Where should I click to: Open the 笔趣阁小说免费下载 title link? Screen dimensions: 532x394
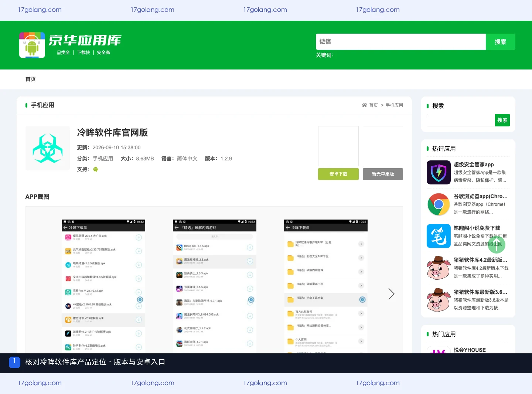(x=477, y=228)
